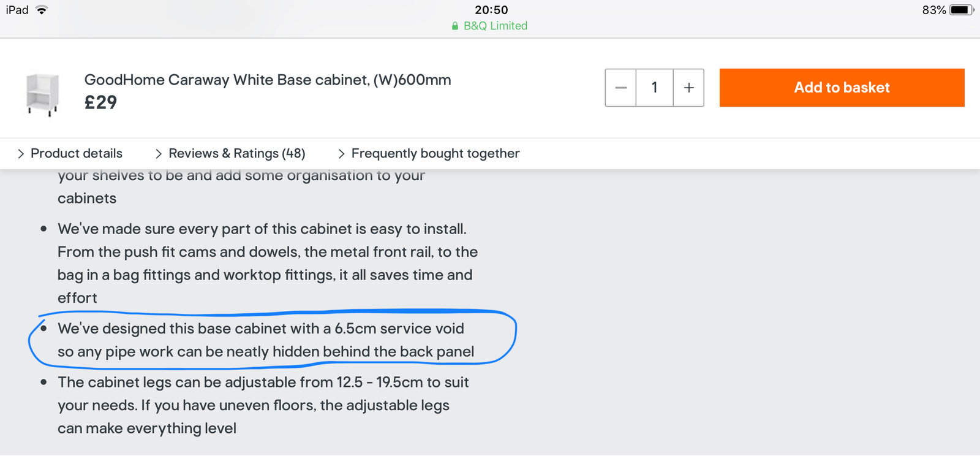Go to Frequently bought together
This screenshot has height=461, width=980.
click(x=435, y=153)
